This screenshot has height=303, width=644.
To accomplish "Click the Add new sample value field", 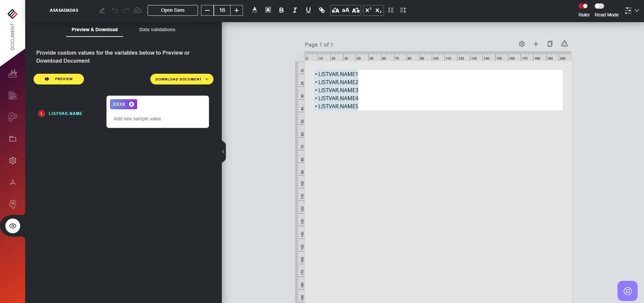I will (157, 119).
